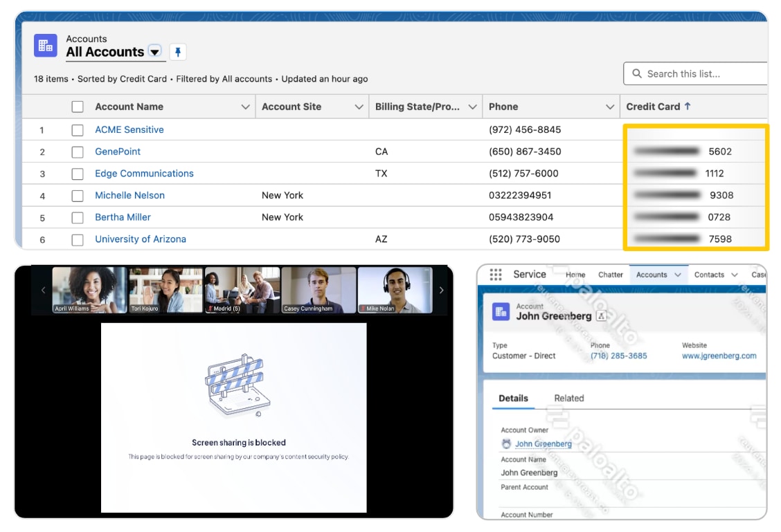Click Customer - Direct type value
Image resolution: width=781 pixels, height=532 pixels.
(x=523, y=356)
